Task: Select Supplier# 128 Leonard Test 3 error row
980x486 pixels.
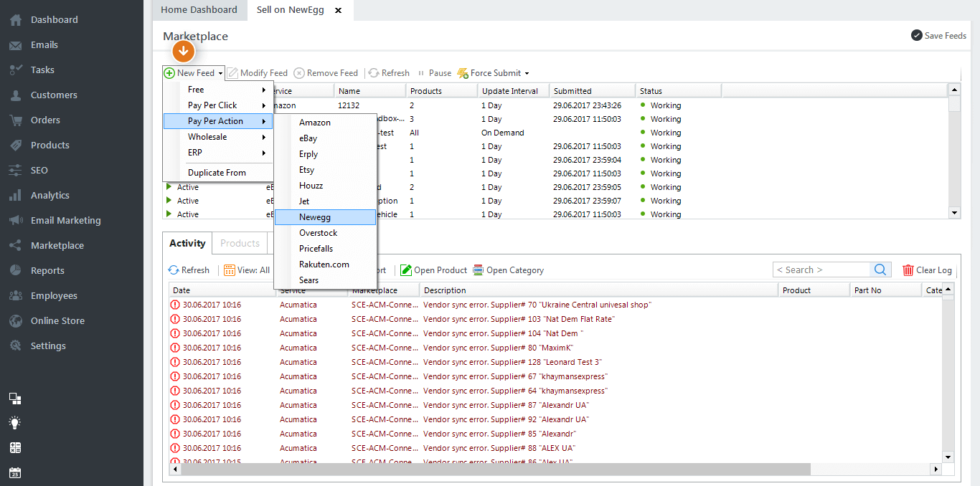Action: 555,362
